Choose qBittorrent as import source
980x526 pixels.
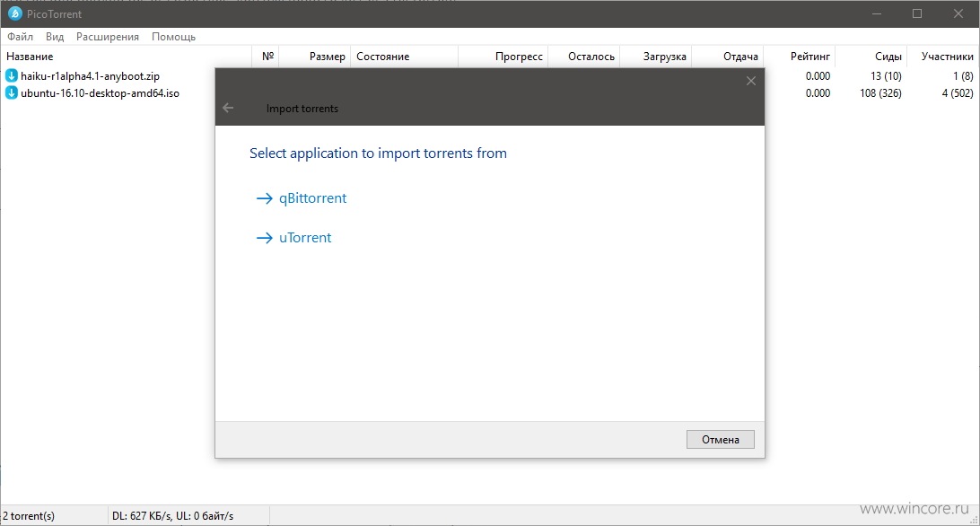point(312,198)
